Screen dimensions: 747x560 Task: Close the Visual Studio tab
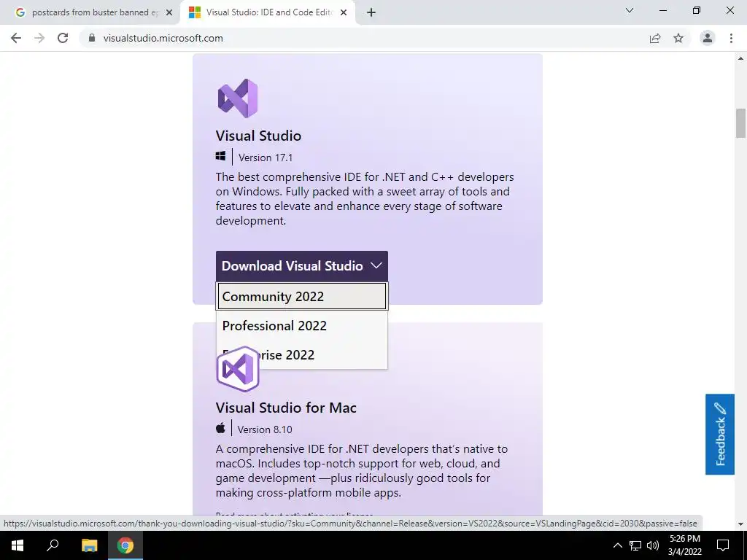pos(344,13)
